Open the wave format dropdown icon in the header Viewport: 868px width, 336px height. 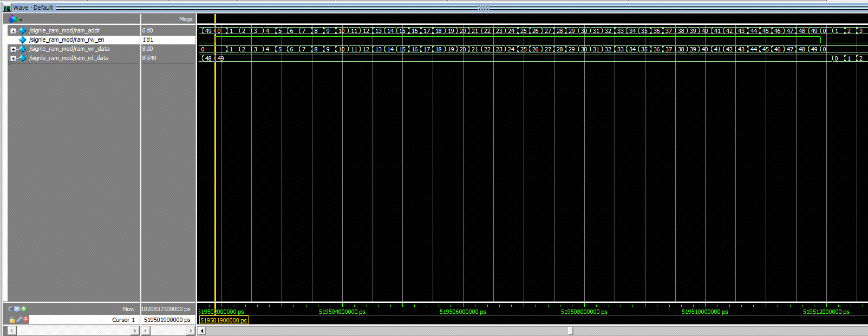pyautogui.click(x=15, y=19)
